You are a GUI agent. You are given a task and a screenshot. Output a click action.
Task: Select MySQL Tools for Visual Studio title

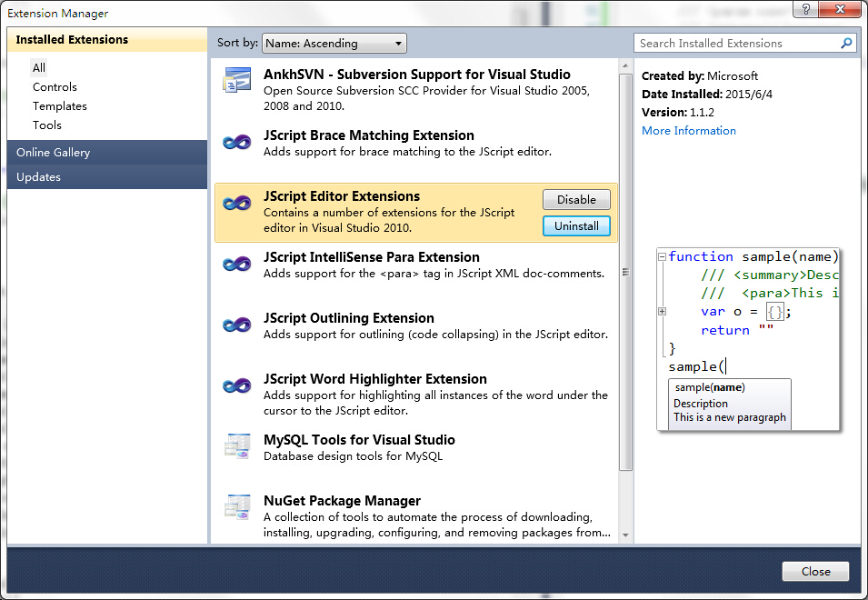(x=359, y=439)
